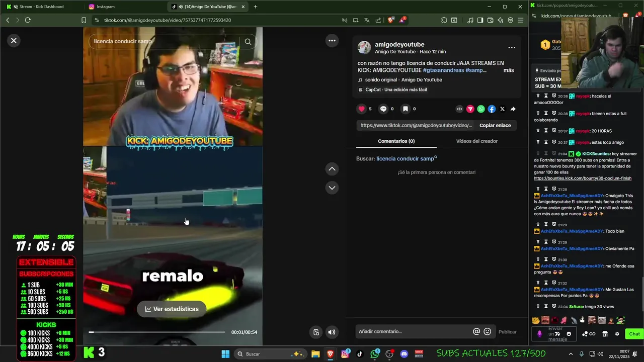Open comments bubble icon with 0 count
This screenshot has height=362, width=644.
tap(383, 109)
